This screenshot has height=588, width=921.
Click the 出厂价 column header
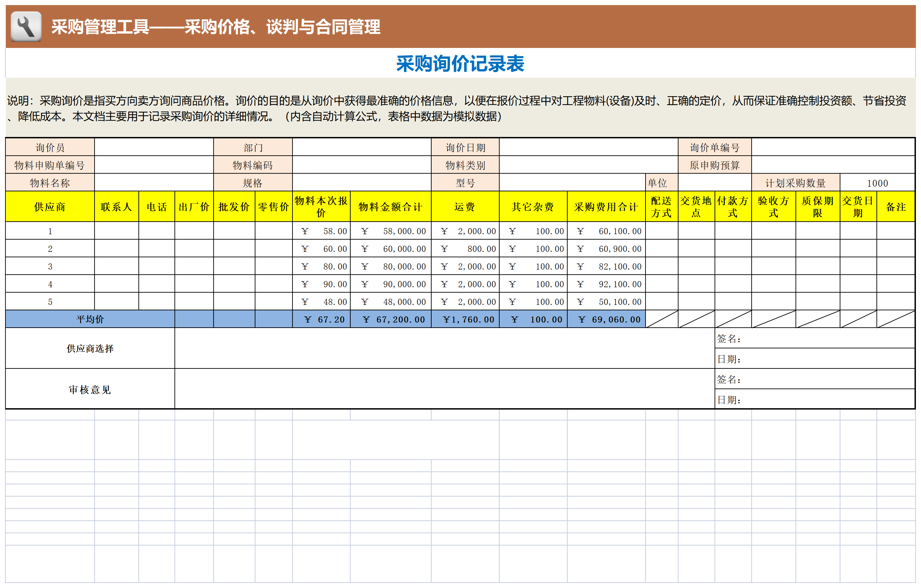194,206
